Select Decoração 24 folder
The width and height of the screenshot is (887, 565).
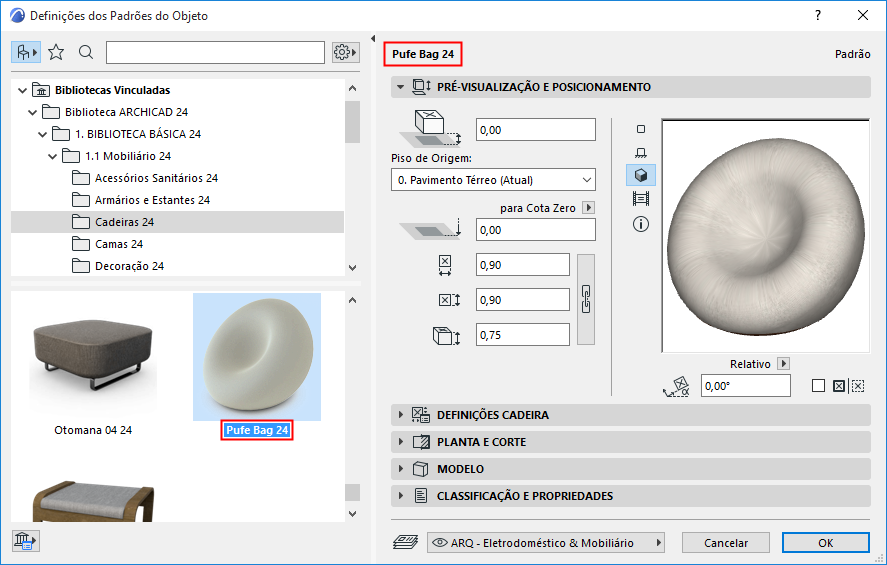click(x=118, y=266)
